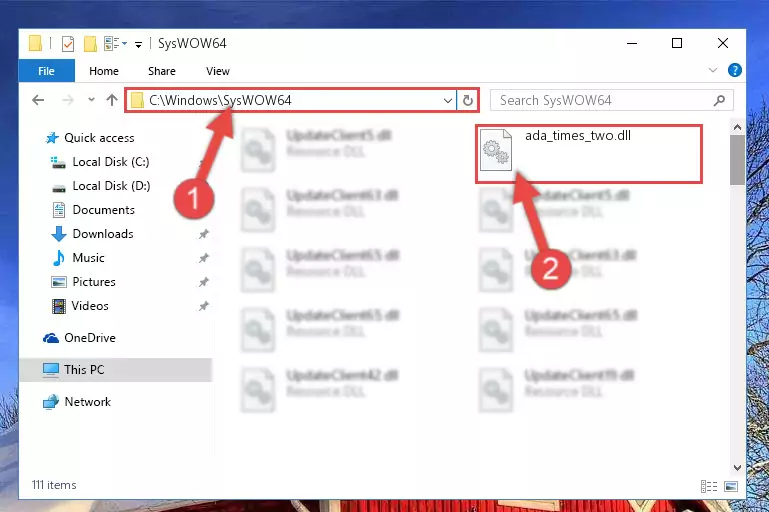The image size is (769, 512).
Task: Open Pictures in sidebar
Action: click(94, 282)
